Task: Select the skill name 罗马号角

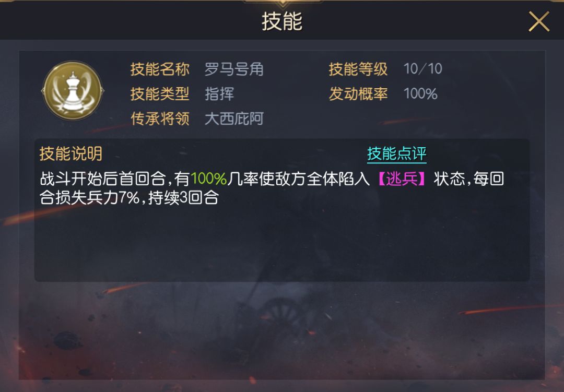Action: pos(234,69)
